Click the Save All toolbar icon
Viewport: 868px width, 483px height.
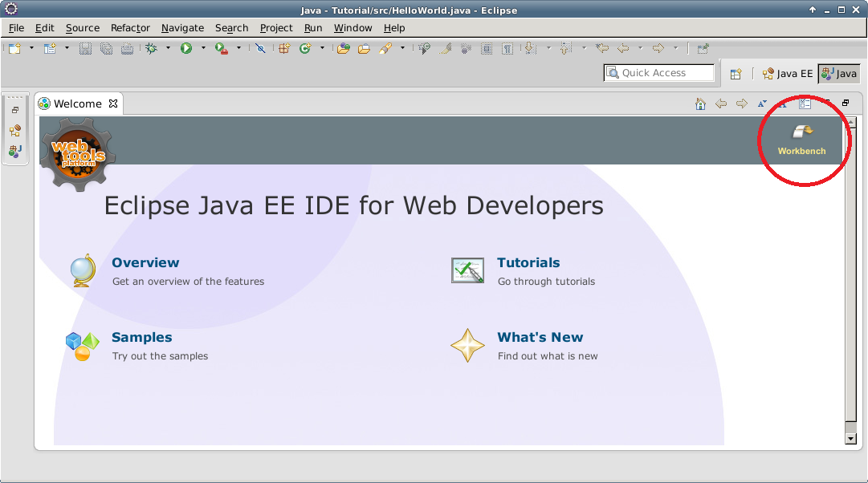pyautogui.click(x=106, y=49)
